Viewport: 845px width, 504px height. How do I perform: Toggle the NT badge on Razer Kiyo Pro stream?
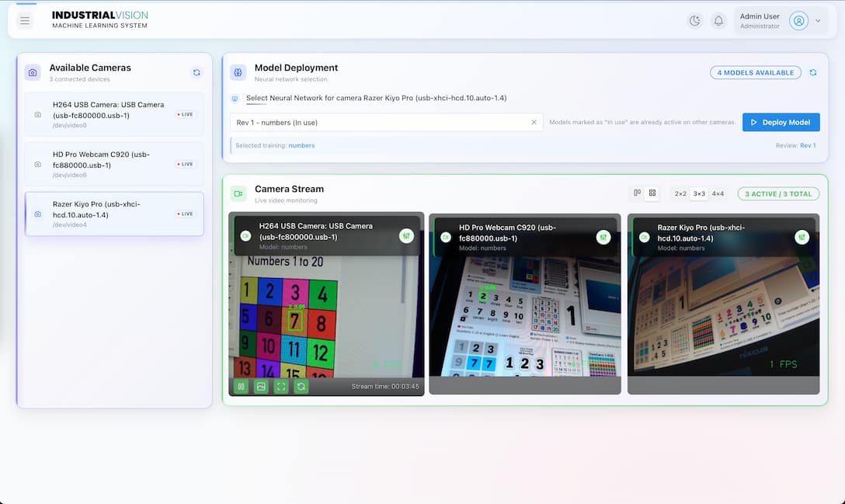[x=802, y=237]
